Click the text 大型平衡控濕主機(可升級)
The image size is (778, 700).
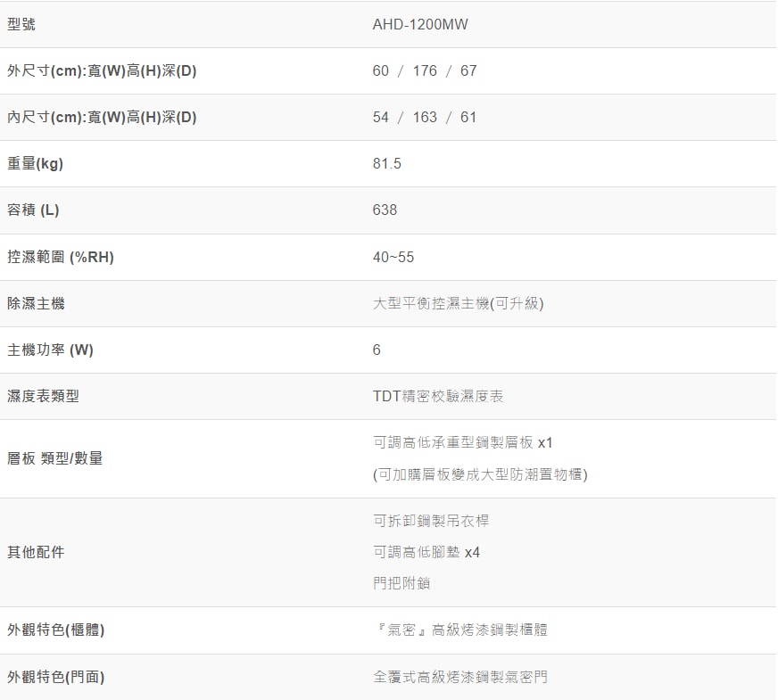(458, 303)
